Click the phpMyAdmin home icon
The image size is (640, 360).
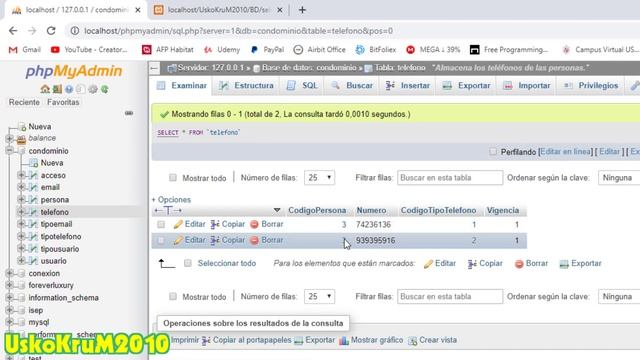pos(45,89)
